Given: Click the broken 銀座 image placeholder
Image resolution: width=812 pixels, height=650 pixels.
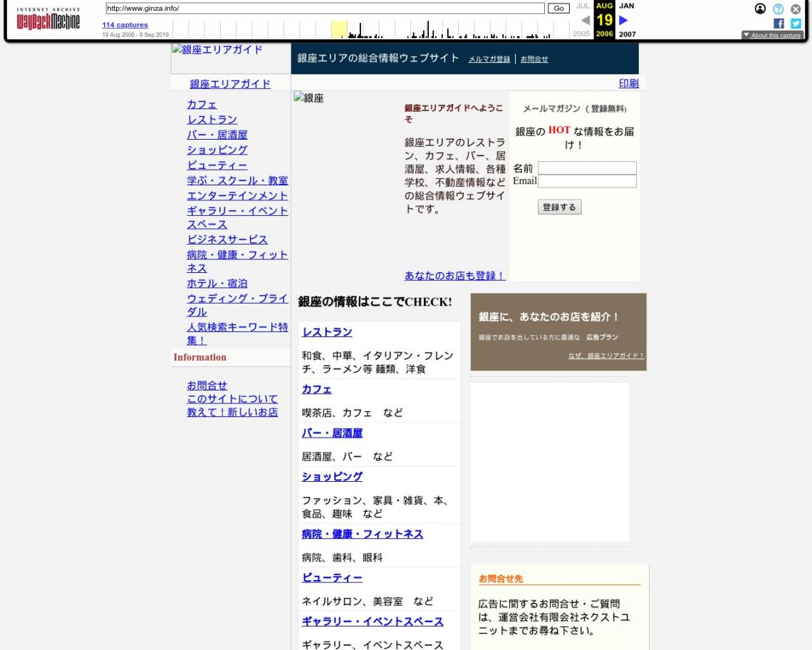Looking at the screenshot, I should point(308,98).
